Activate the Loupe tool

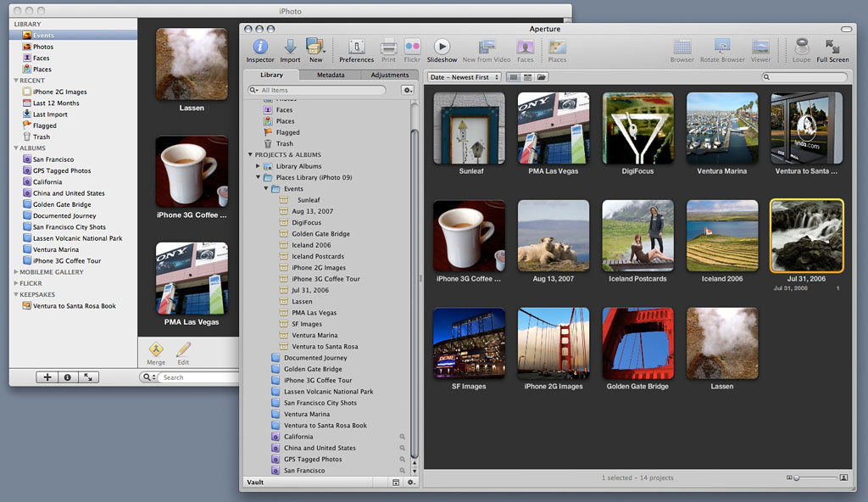tap(801, 47)
